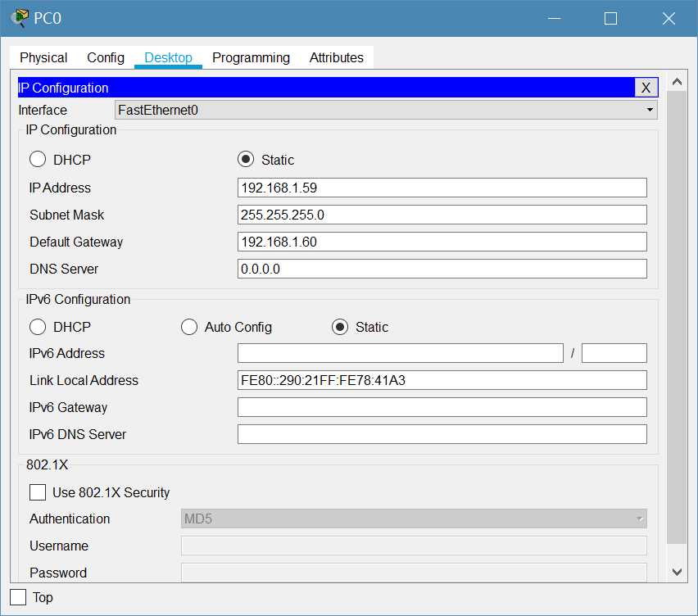Image resolution: width=698 pixels, height=616 pixels.
Task: Open the Attributes tab
Action: (337, 57)
